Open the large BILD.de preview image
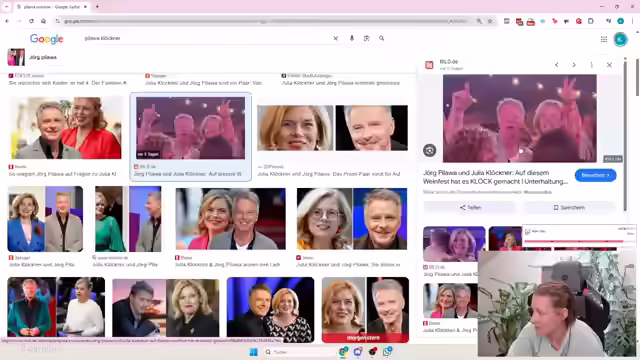Screen dimensions: 640x360 point(520,118)
